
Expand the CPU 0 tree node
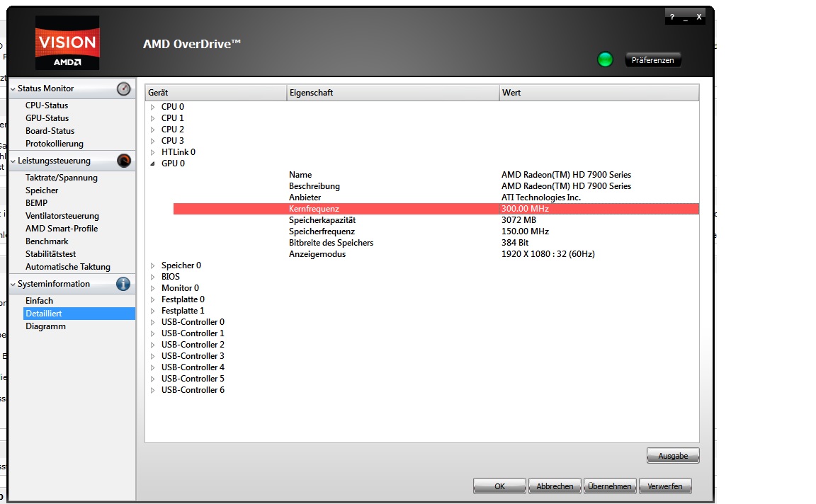152,107
